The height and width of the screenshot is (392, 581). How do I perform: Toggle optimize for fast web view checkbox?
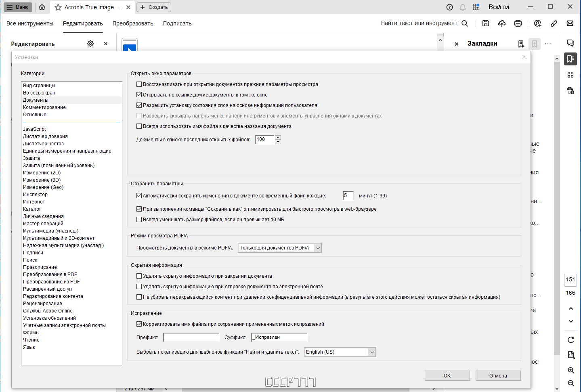pos(139,209)
